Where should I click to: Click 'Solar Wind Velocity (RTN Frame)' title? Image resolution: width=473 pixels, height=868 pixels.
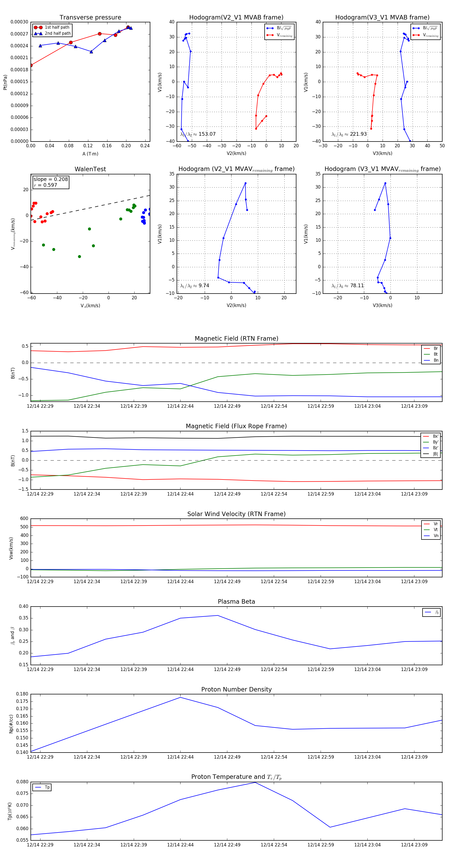click(x=236, y=514)
